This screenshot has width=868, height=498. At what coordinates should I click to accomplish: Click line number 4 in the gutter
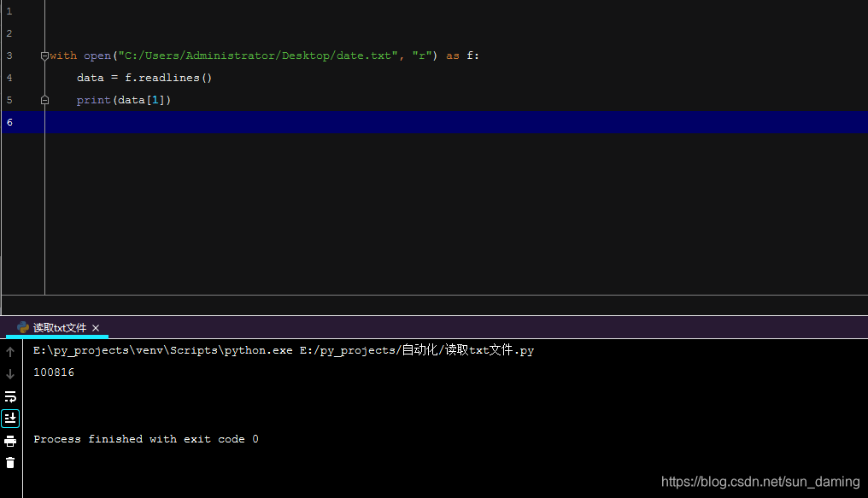tap(9, 77)
